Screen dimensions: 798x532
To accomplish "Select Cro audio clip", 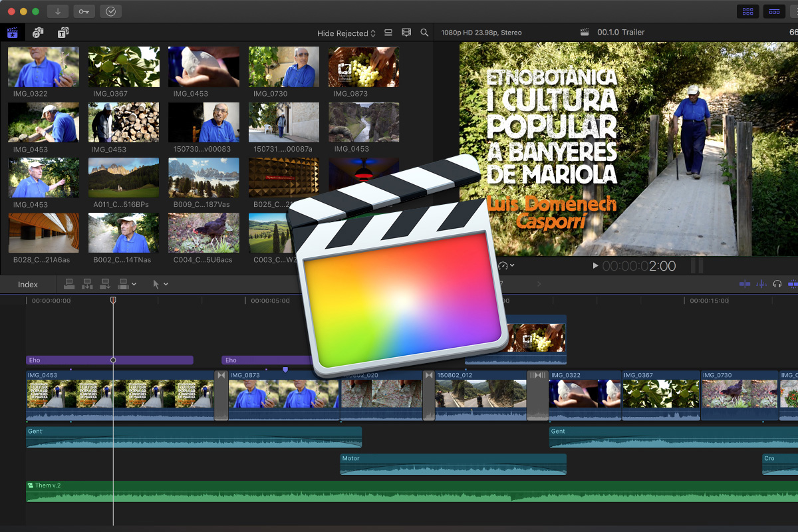I will pyautogui.click(x=780, y=464).
